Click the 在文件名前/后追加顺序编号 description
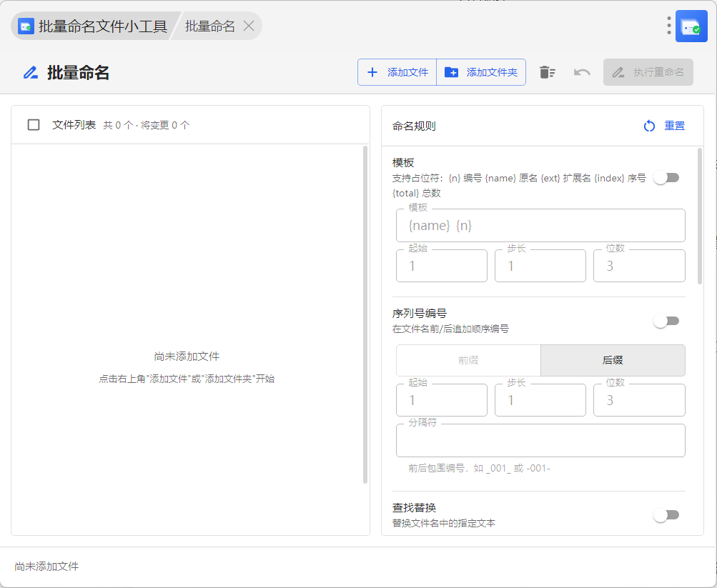The width and height of the screenshot is (717, 588). [450, 329]
